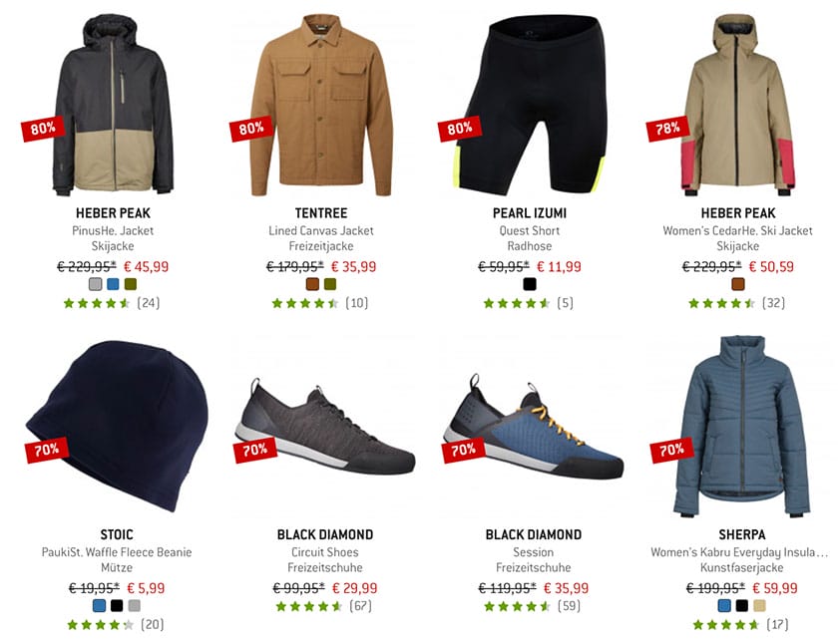Open Black Diamond Session blue shoe image
Viewport: 838px width, 644px height.
(534, 428)
